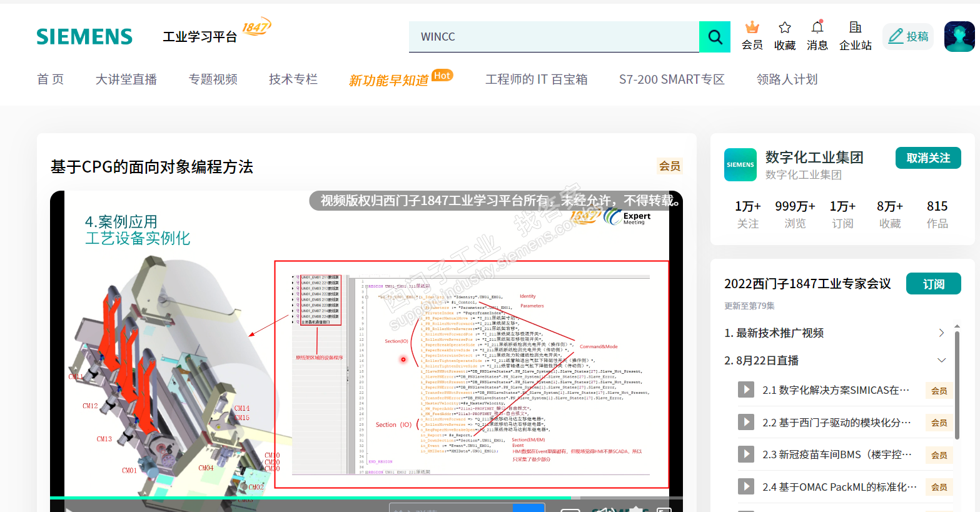Click the SIEMENS logo in the header

84,37
